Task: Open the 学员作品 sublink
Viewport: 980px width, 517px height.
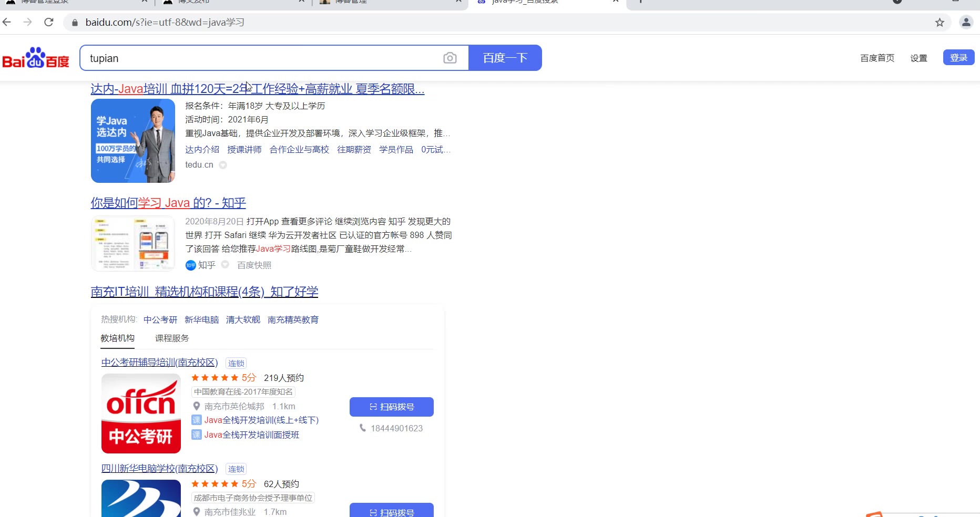Action: point(396,150)
